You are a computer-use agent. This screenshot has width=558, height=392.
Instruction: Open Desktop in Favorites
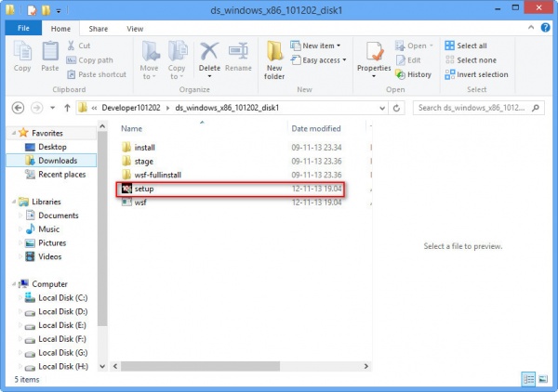tap(52, 147)
